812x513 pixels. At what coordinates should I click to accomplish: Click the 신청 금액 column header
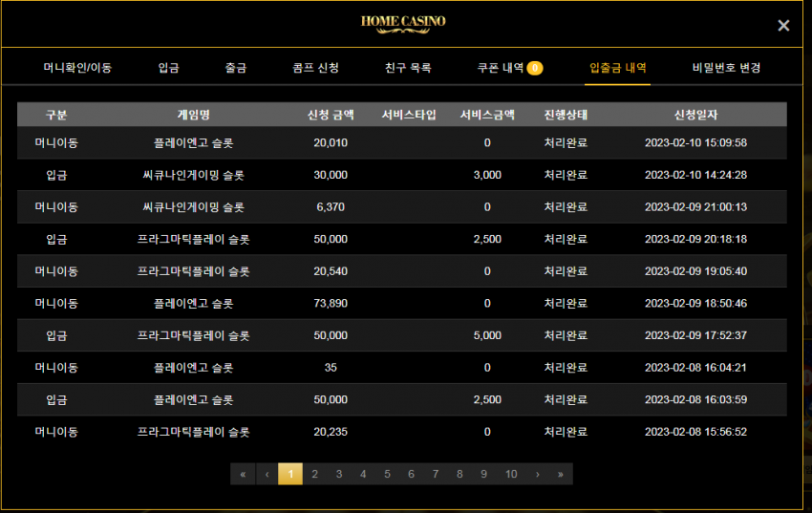pos(331,115)
